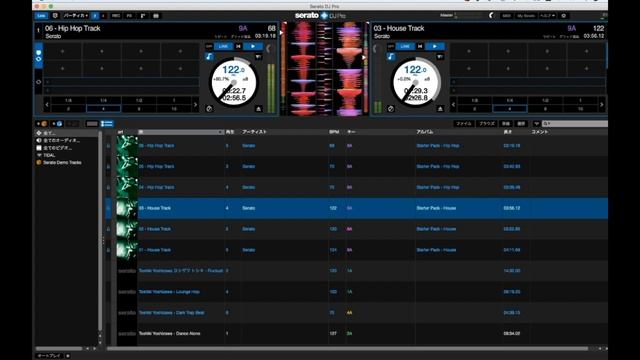
Task: Open the setup gear icon at top right
Action: pos(564,16)
